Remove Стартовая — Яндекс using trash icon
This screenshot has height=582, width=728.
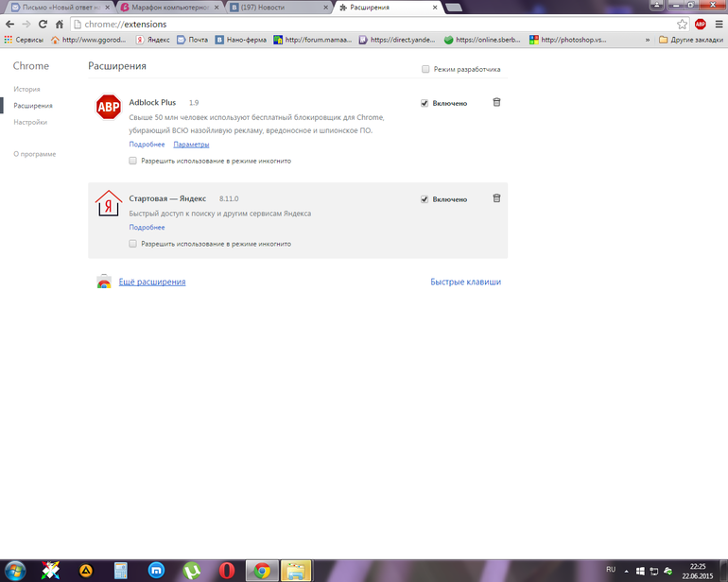[x=496, y=198]
